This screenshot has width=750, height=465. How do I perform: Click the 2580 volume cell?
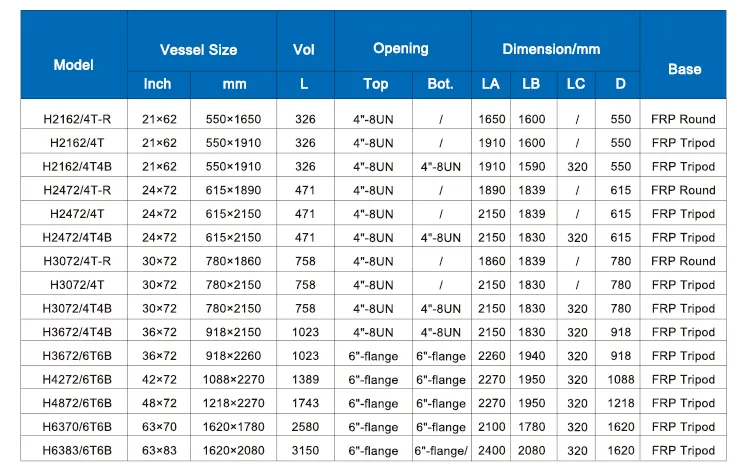[305, 427]
